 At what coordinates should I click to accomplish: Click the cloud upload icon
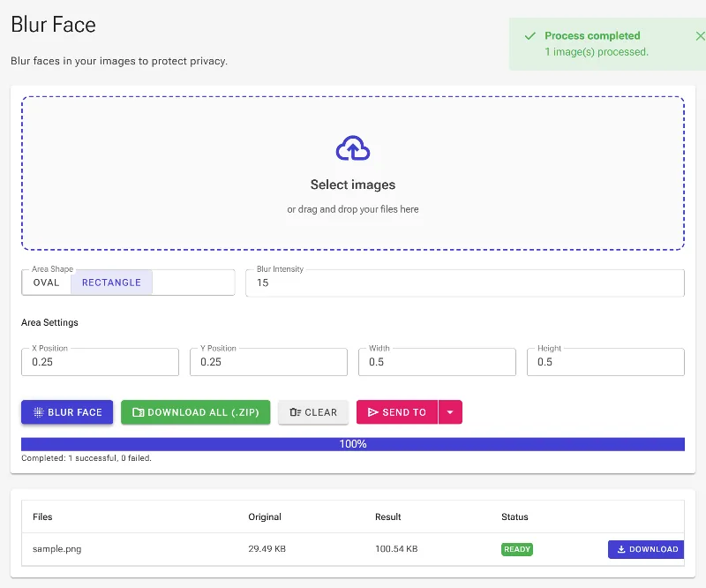click(x=353, y=148)
